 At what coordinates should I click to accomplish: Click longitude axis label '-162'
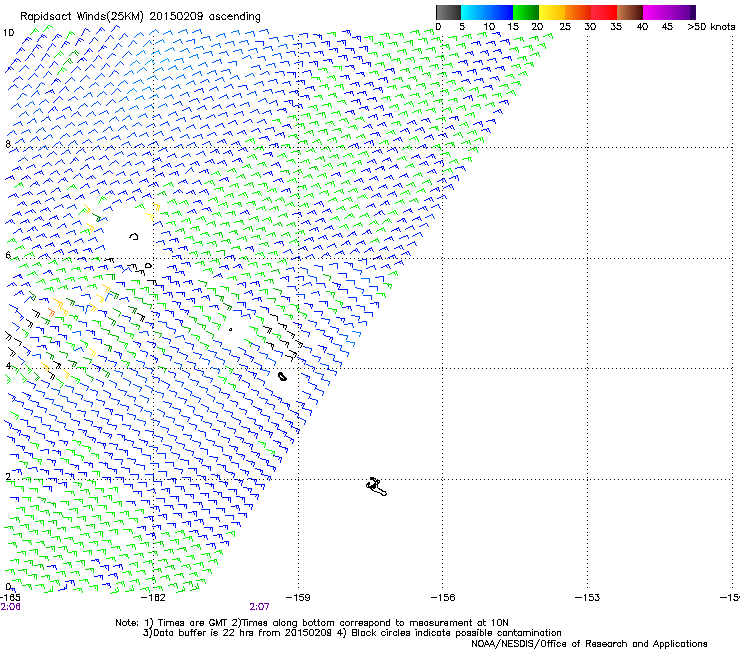(153, 598)
